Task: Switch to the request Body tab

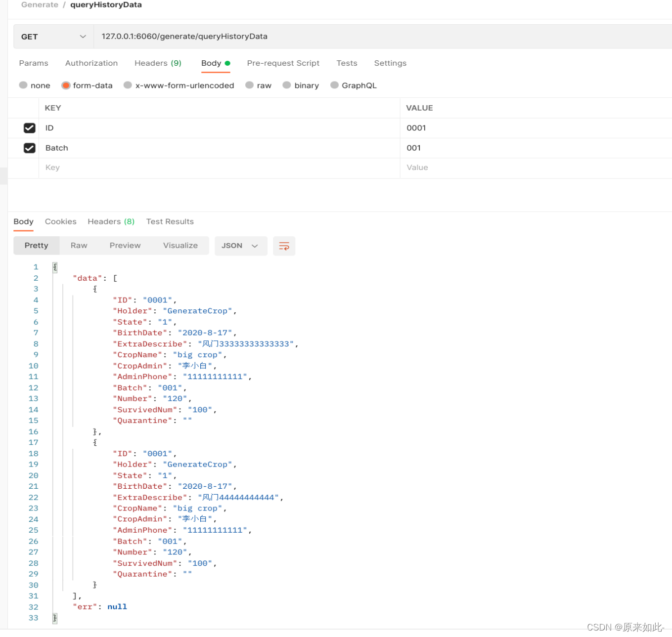Action: point(216,63)
